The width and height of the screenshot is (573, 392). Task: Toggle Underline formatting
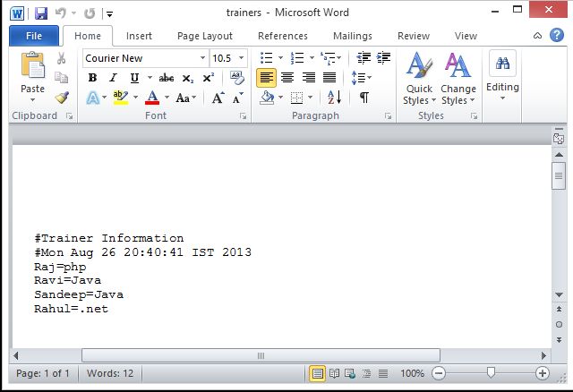coord(134,78)
